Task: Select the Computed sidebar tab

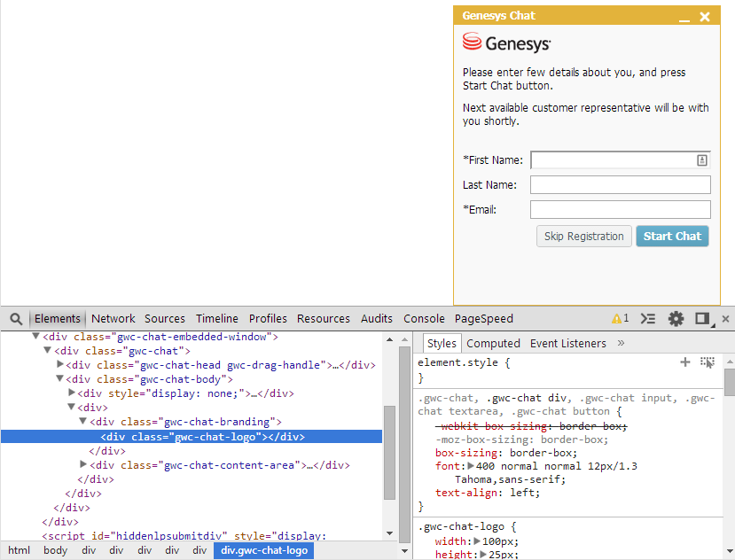Action: 493,344
